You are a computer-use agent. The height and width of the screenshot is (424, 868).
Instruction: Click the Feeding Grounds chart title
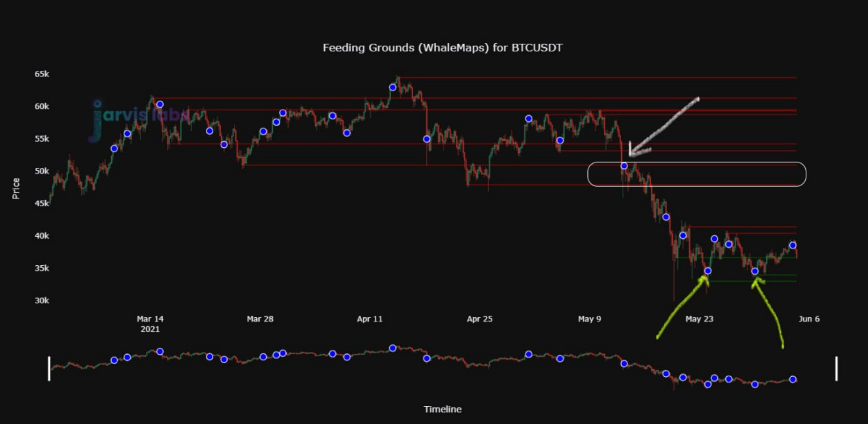(x=443, y=48)
